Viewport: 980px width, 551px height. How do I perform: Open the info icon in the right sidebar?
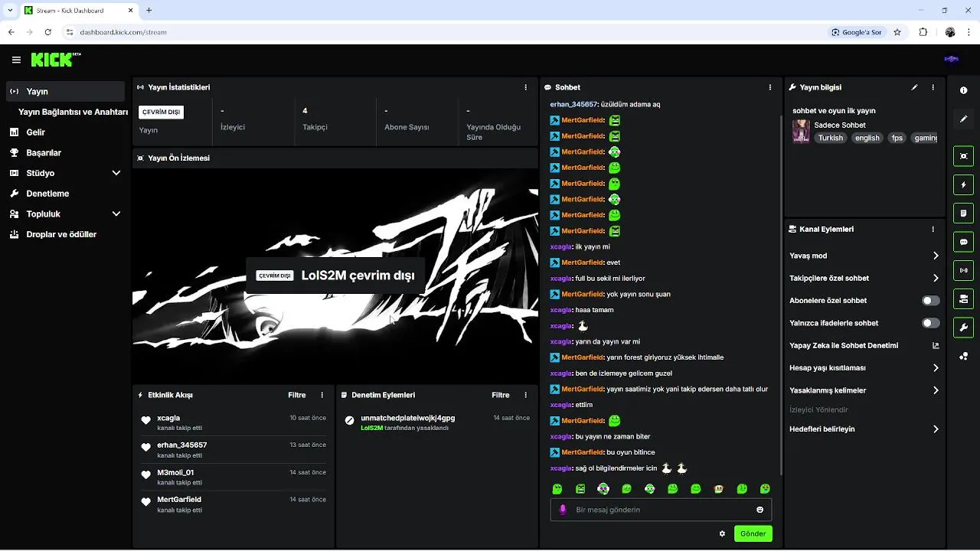click(963, 90)
